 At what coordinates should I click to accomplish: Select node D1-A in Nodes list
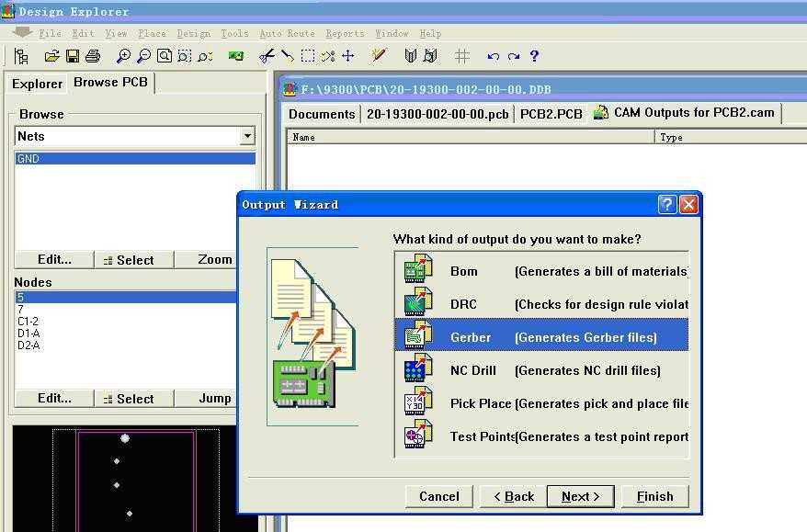click(28, 334)
